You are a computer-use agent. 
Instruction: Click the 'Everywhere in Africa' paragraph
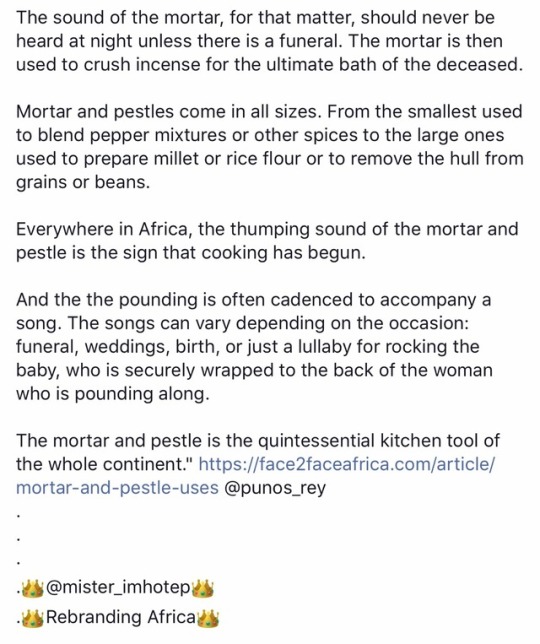click(267, 241)
